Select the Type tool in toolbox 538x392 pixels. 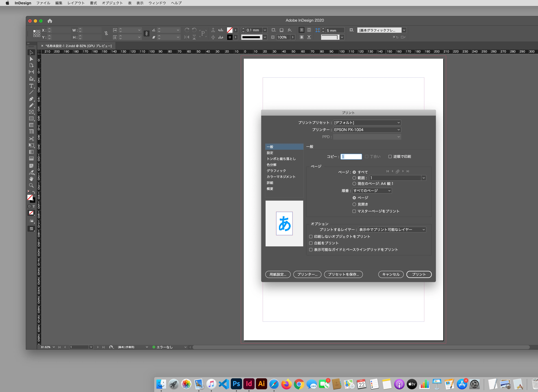point(31,86)
